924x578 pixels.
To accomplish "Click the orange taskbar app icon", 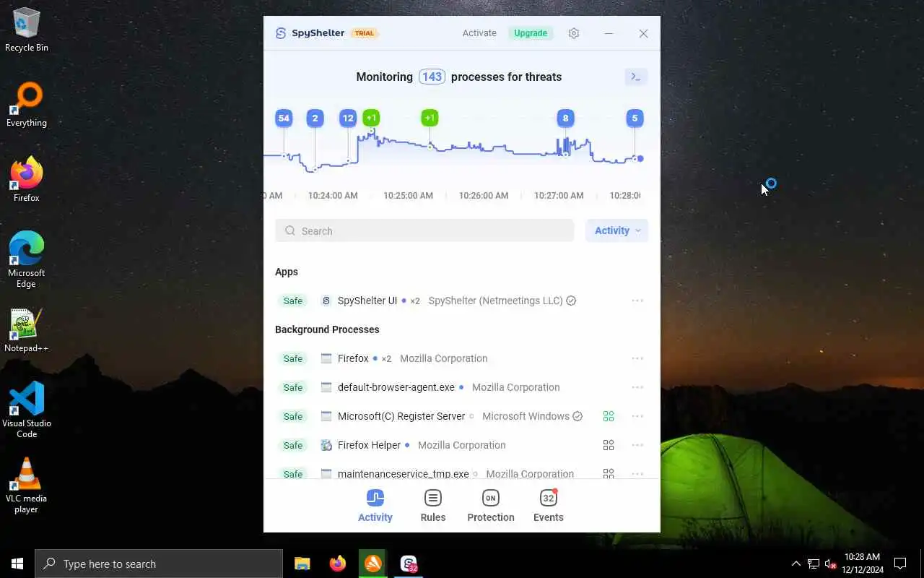I will pos(373,564).
